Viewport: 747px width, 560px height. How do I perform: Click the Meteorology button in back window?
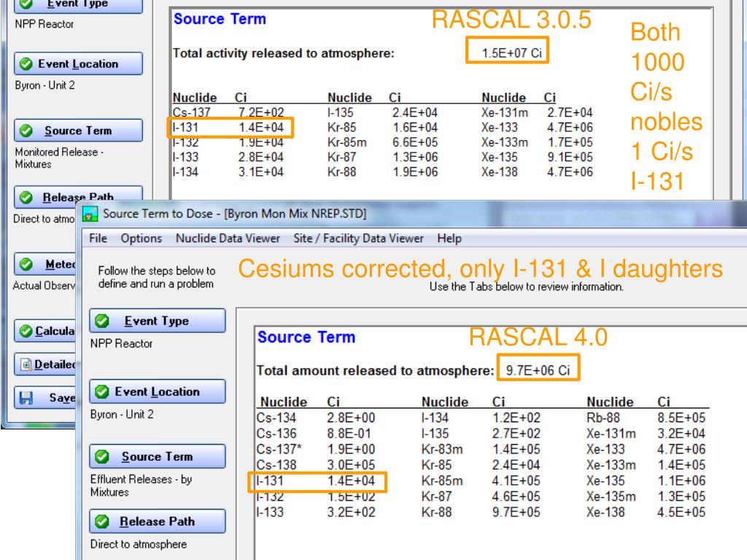(45, 264)
